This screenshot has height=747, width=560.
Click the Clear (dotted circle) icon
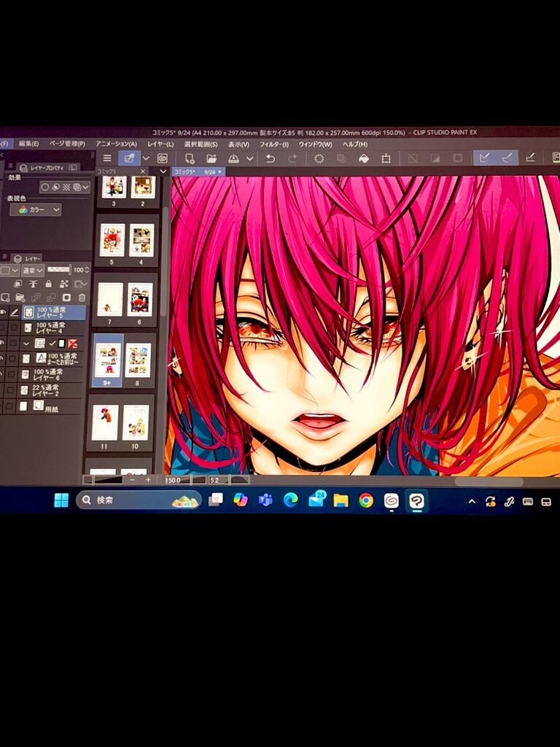[x=319, y=158]
